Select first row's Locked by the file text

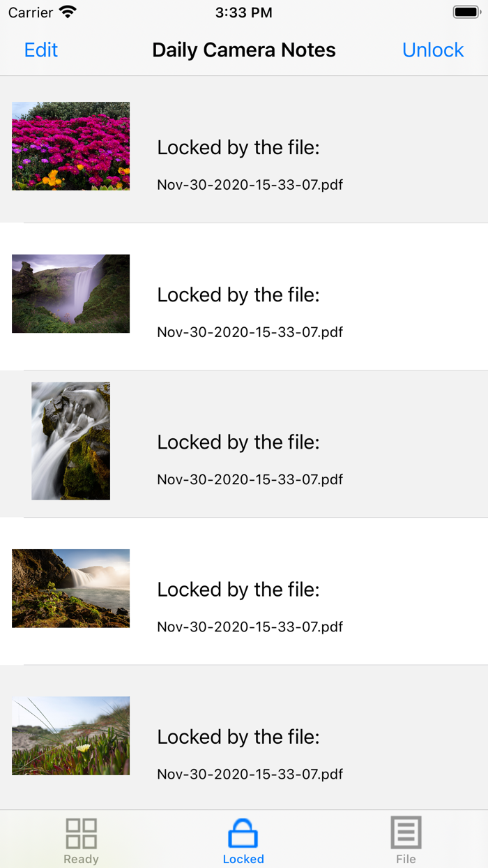(238, 147)
